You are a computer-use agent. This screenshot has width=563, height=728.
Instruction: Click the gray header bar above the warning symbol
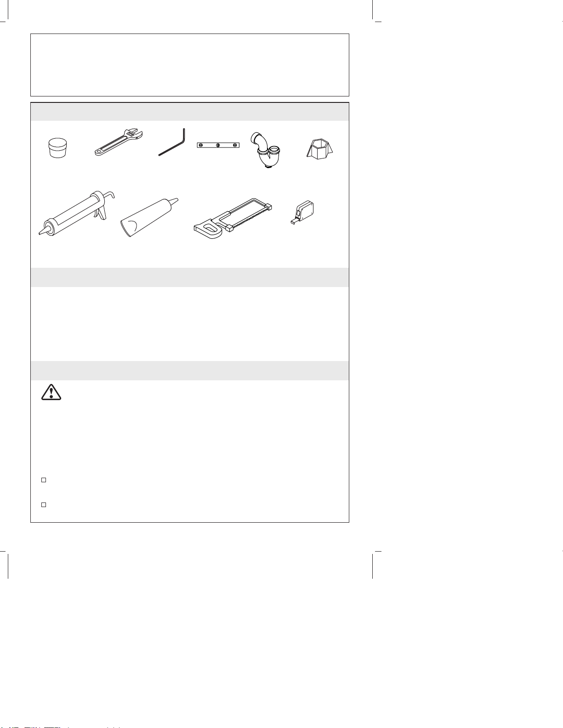coord(190,371)
